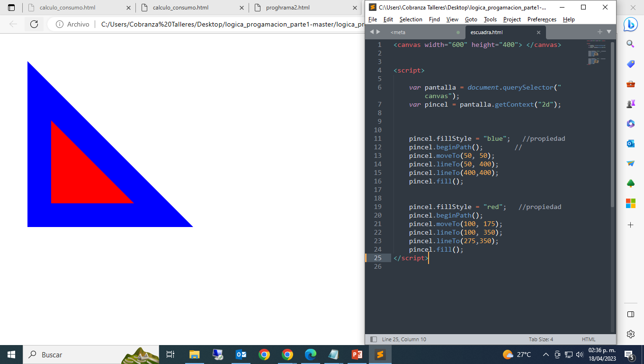Viewport: 644px width, 364px height.
Task: Open Sublime Find menu
Action: point(434,19)
